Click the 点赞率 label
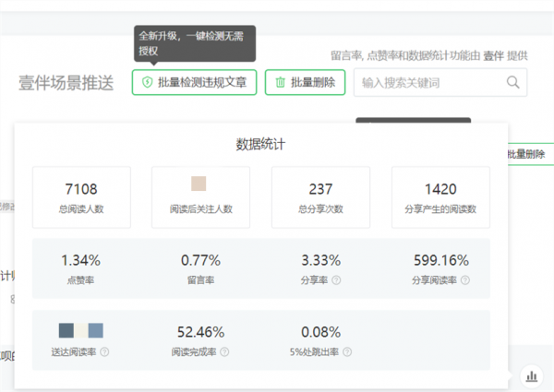This screenshot has height=392, width=554. click(81, 280)
